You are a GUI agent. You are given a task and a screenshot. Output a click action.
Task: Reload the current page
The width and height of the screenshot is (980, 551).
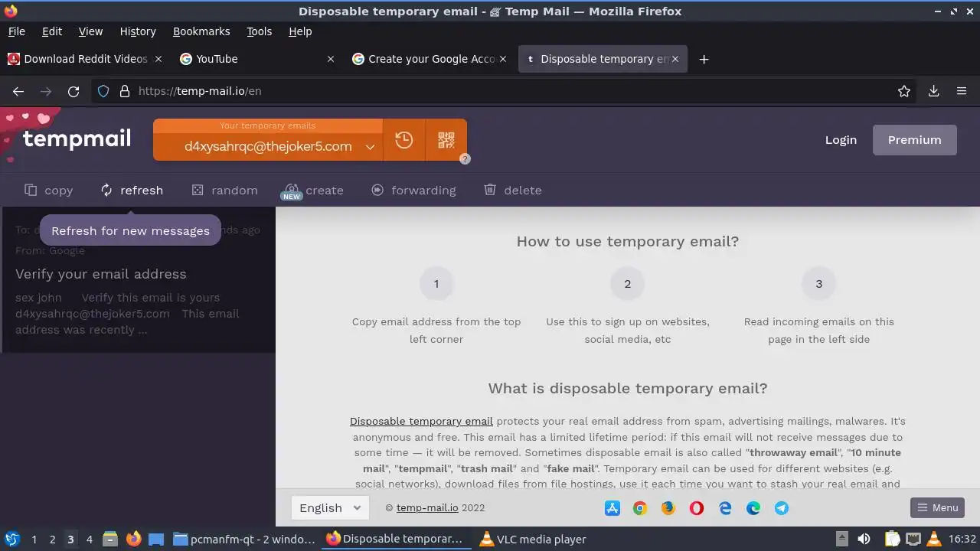pos(73,91)
